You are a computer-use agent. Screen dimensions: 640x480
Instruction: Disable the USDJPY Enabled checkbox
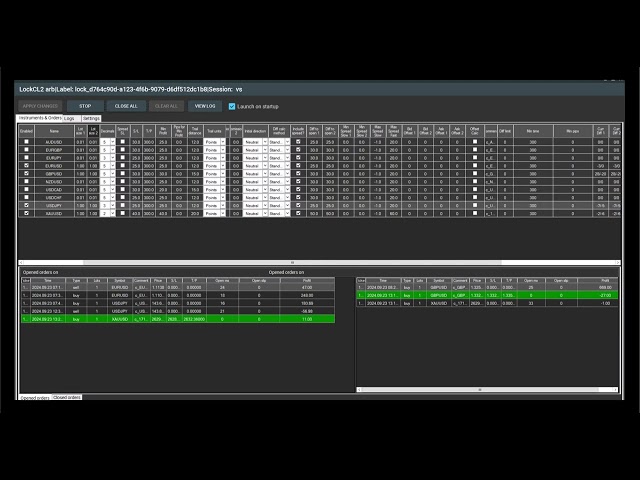27,205
